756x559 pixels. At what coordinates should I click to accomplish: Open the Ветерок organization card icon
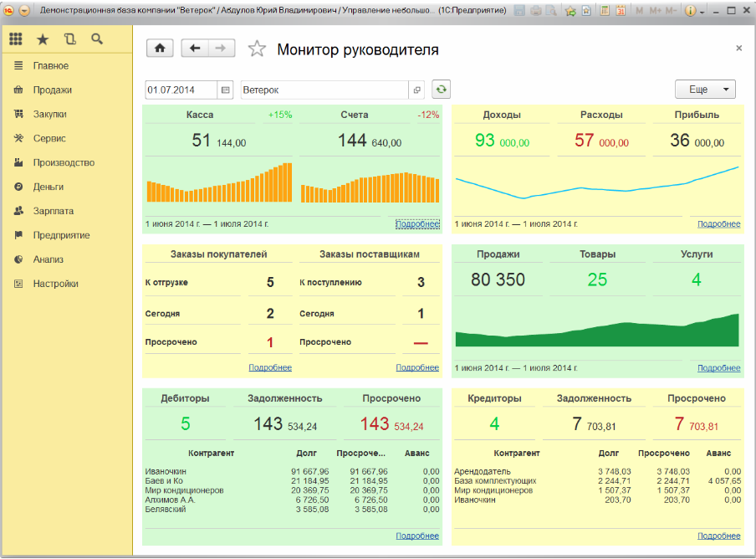tap(416, 90)
